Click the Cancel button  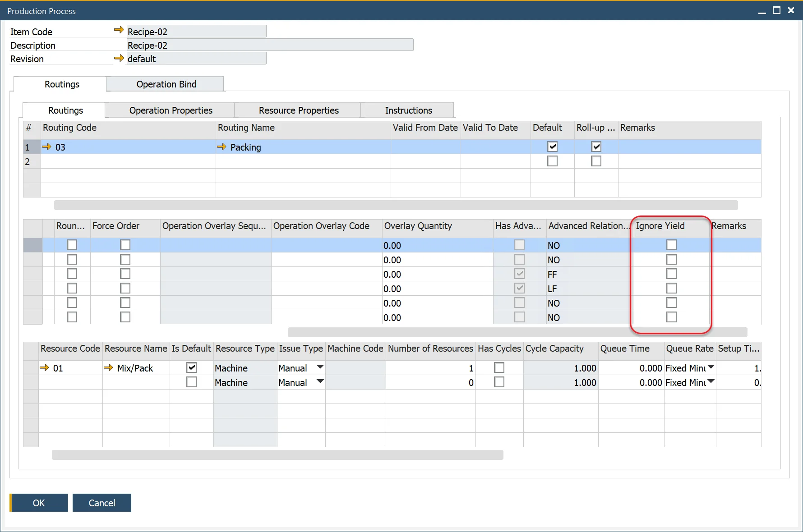(102, 503)
